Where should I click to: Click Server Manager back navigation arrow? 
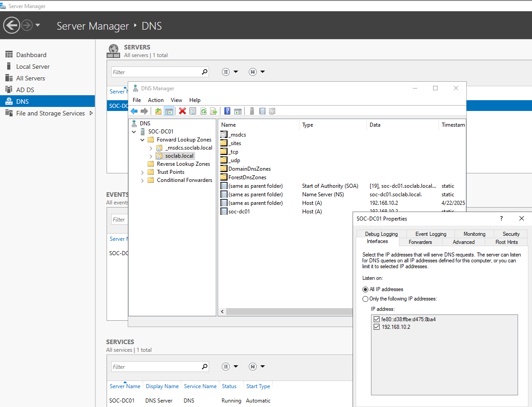click(12, 25)
